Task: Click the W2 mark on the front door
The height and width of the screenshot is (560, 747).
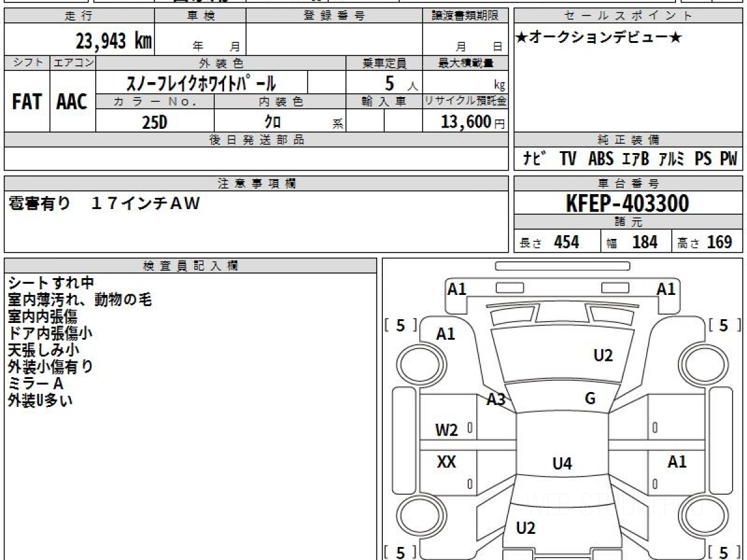Action: pos(446,429)
